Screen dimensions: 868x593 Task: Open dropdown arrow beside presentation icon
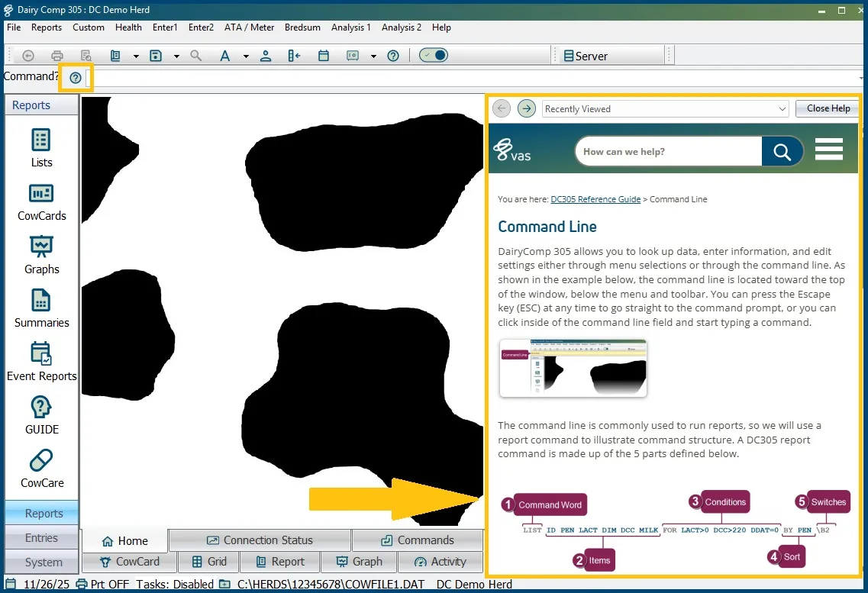tap(373, 56)
